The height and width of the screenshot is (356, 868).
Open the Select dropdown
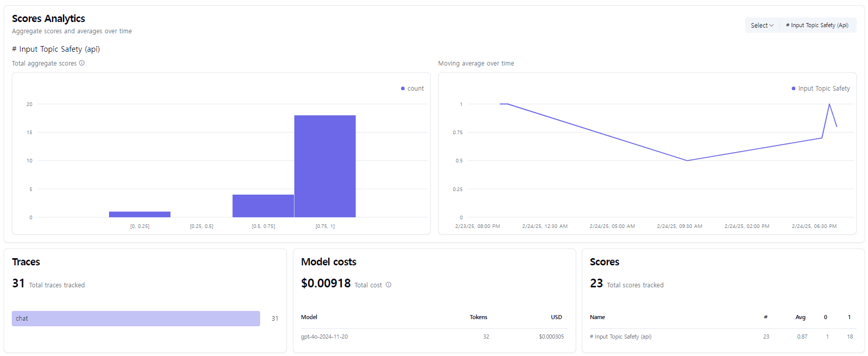point(762,25)
